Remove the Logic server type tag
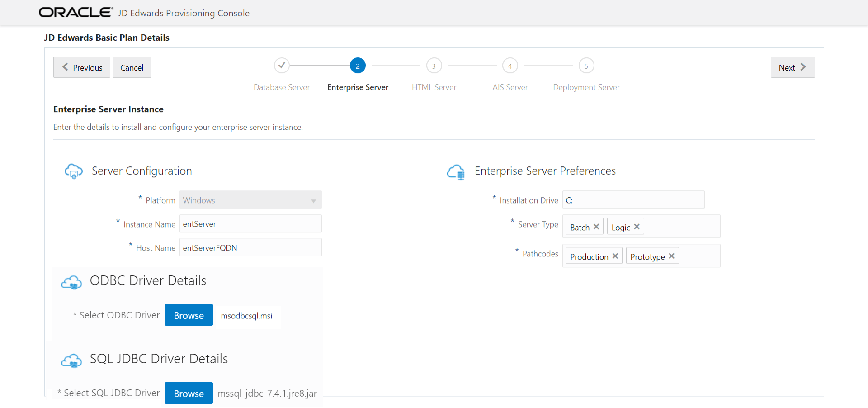868x408 pixels. pos(637,226)
